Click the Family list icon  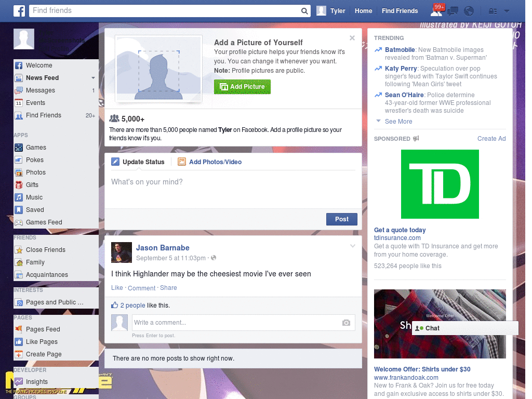click(19, 262)
